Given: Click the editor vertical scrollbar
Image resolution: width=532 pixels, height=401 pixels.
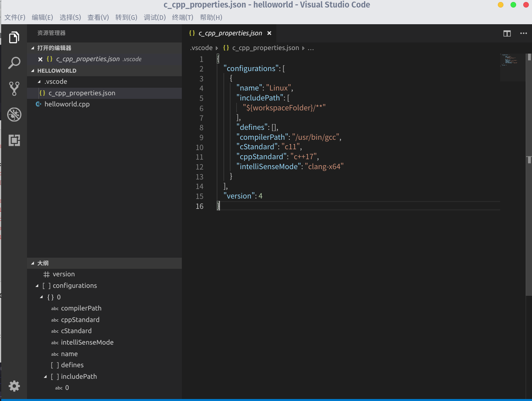Looking at the screenshot, I should tap(529, 175).
